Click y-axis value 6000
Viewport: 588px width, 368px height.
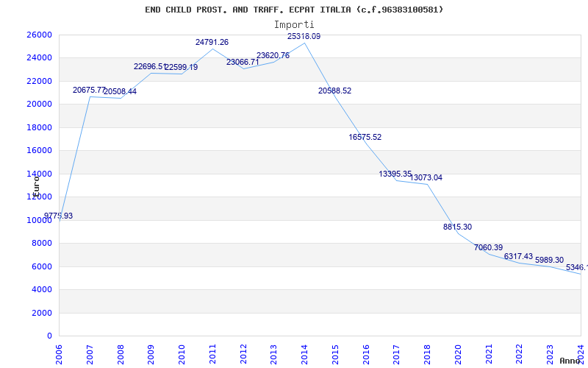tap(41, 266)
